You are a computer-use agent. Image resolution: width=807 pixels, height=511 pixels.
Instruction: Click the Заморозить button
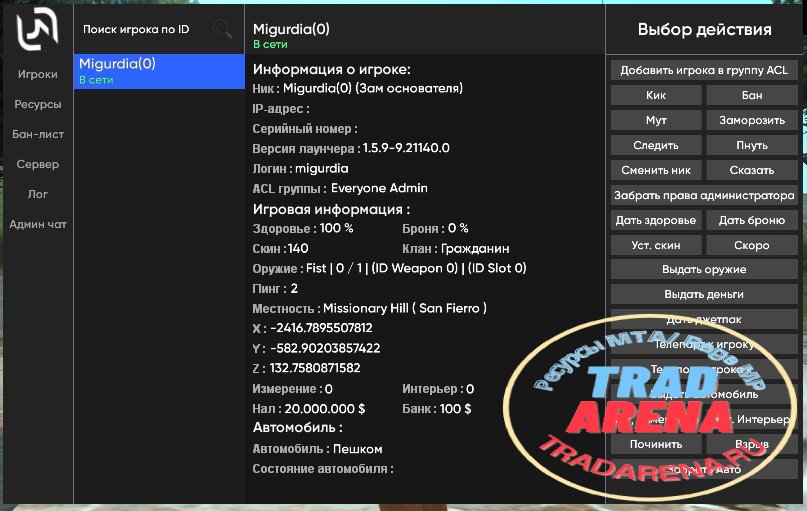(751, 120)
